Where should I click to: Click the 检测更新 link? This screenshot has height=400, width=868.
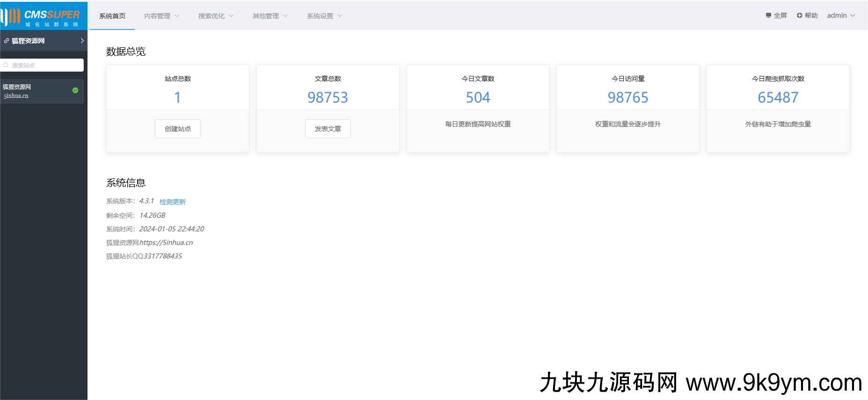coord(173,202)
